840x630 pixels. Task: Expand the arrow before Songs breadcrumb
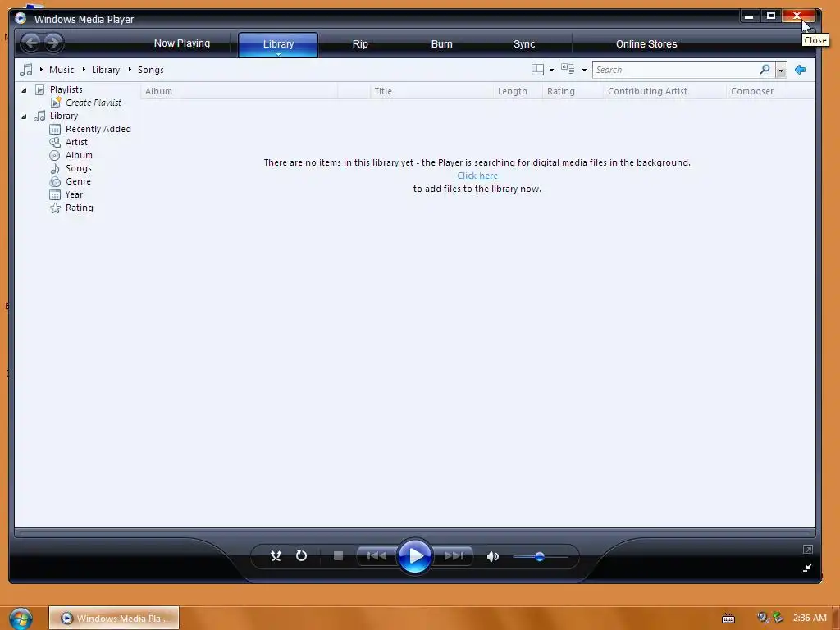point(130,70)
